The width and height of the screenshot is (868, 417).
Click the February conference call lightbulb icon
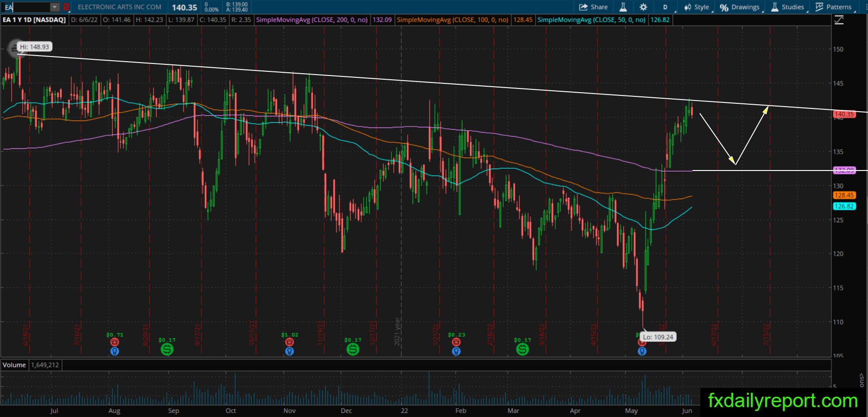[456, 351]
